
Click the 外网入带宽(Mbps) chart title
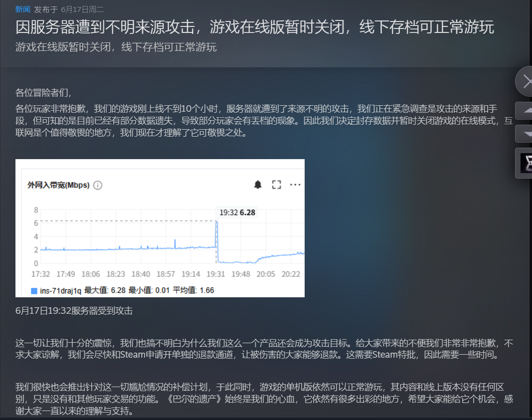pyautogui.click(x=58, y=185)
